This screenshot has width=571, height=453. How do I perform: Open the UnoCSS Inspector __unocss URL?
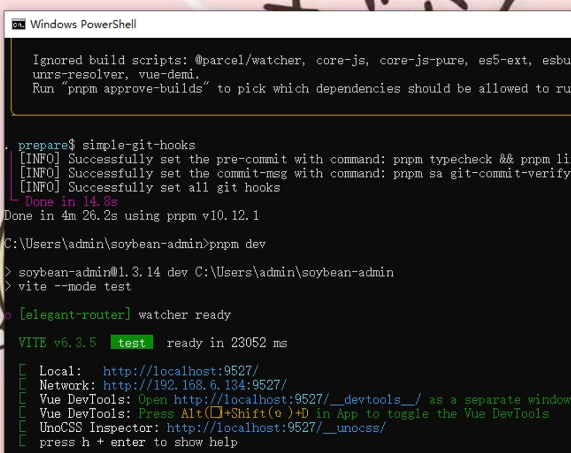click(x=276, y=428)
